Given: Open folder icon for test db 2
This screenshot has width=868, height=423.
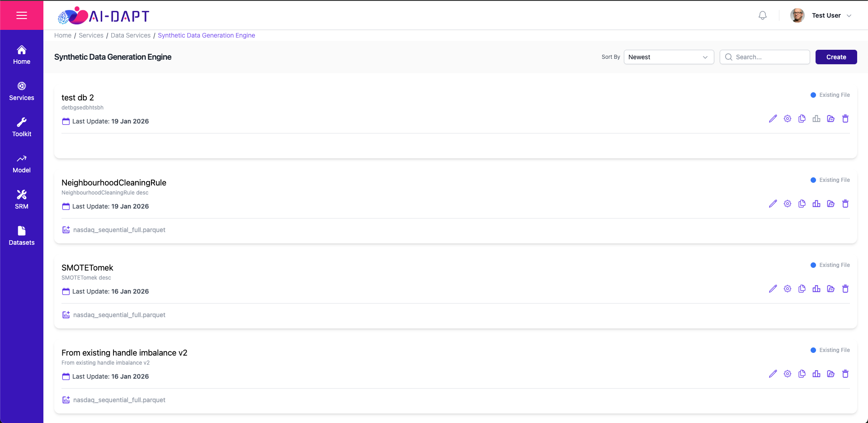Looking at the screenshot, I should [831, 119].
